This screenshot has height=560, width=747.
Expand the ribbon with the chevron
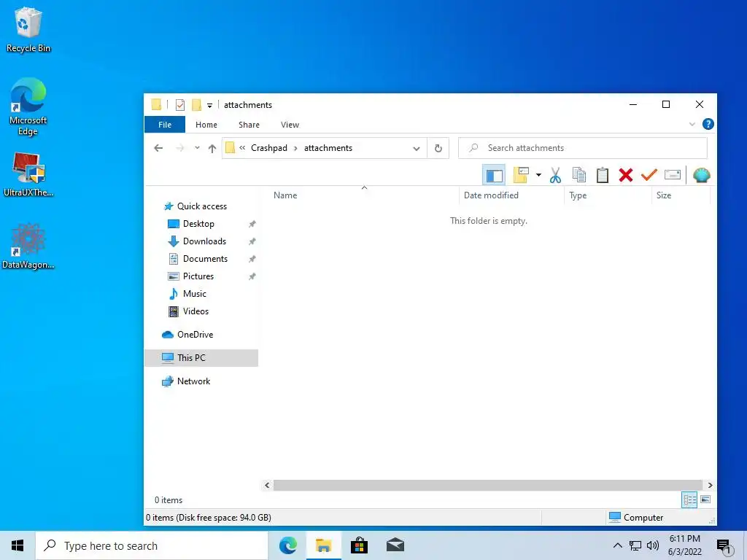click(692, 124)
